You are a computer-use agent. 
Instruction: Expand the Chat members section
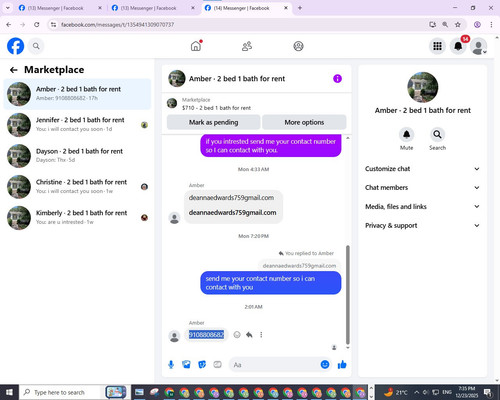[x=422, y=187]
